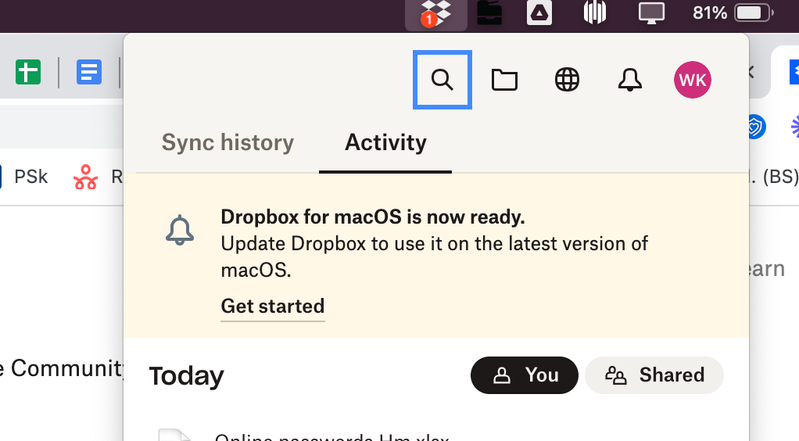This screenshot has height=441, width=799.
Task: Click the globe icon to open Dropbox.com
Action: coord(567,80)
